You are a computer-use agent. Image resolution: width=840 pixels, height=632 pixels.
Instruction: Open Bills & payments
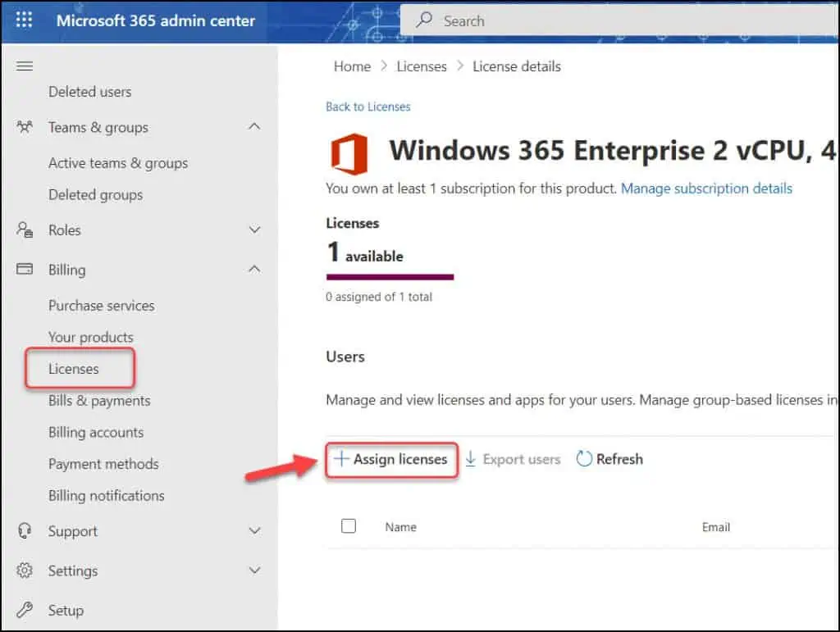(x=99, y=400)
